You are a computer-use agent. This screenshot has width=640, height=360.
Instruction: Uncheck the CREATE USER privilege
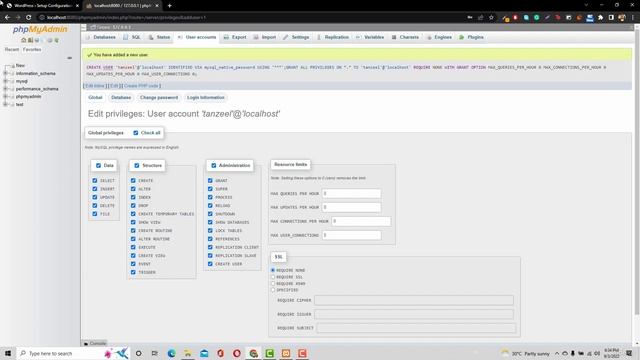click(x=210, y=264)
